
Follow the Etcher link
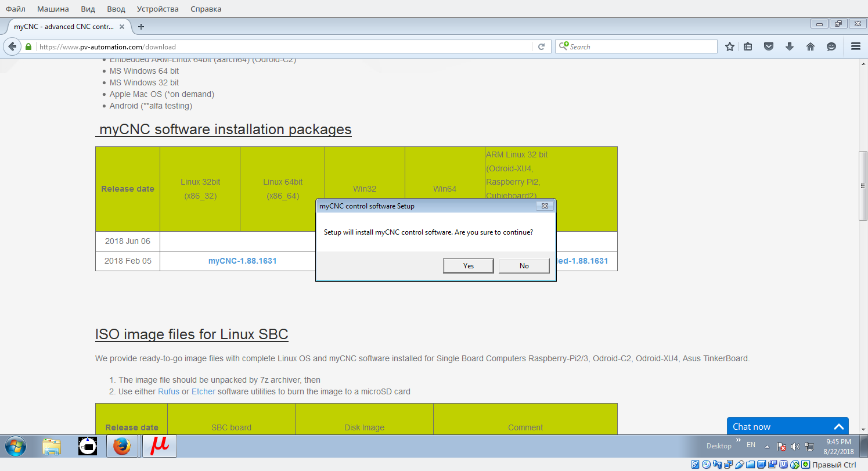pos(203,391)
